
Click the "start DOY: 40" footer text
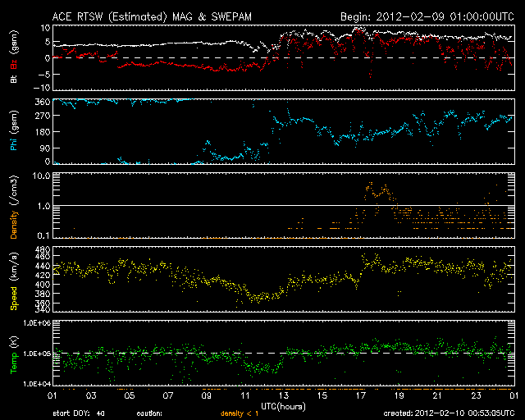coord(79,414)
